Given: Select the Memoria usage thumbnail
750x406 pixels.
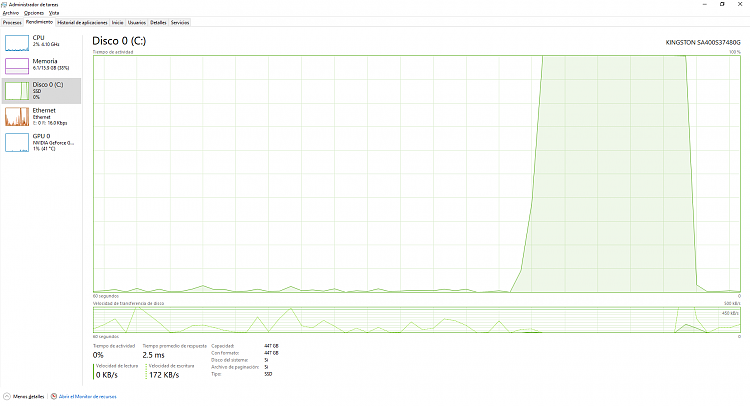Looking at the screenshot, I should (17, 66).
